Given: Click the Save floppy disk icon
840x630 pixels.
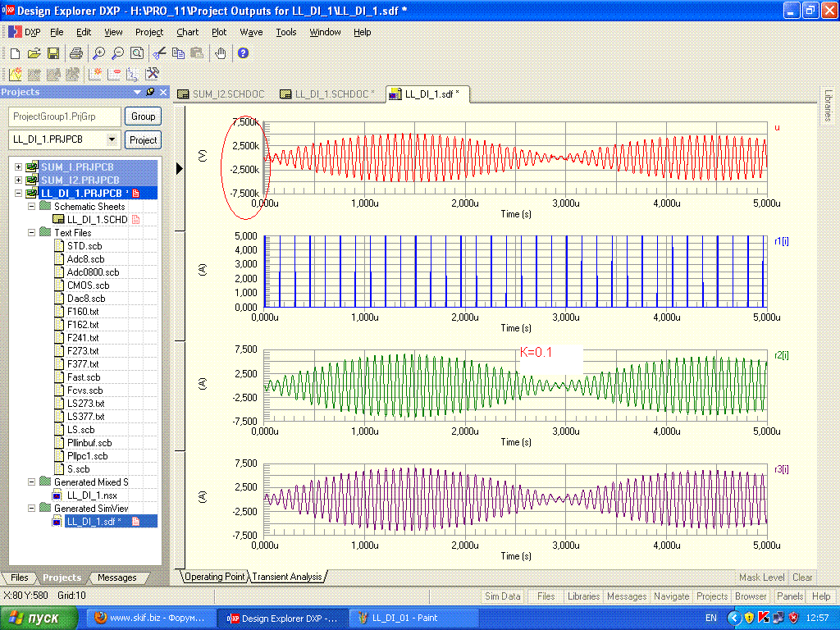Looking at the screenshot, I should [x=53, y=53].
